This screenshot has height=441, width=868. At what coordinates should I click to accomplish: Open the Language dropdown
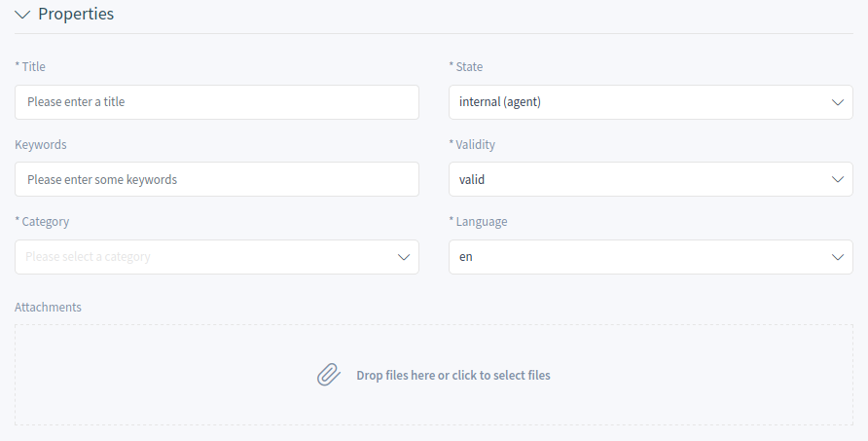point(651,257)
